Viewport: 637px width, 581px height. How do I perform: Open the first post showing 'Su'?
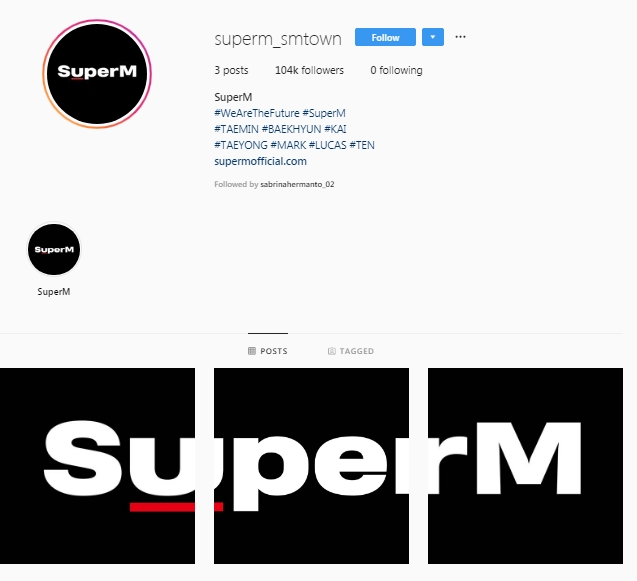click(98, 466)
